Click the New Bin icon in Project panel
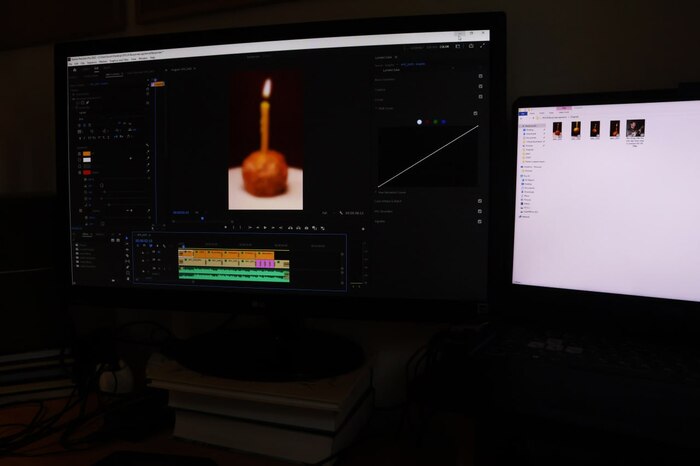 coord(113,280)
